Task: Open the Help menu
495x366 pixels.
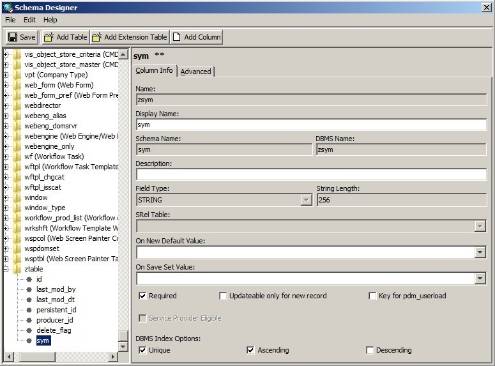Action: pos(50,20)
